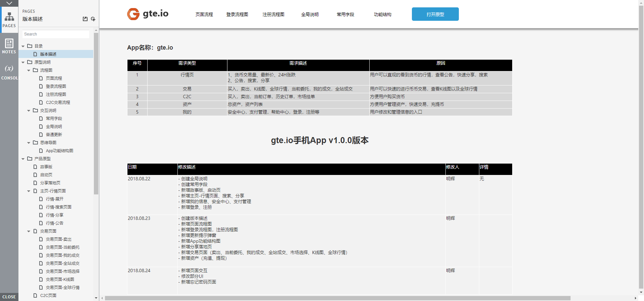644x301 pixels.
Task: Collapse the 目录 folder
Action: coord(23,46)
